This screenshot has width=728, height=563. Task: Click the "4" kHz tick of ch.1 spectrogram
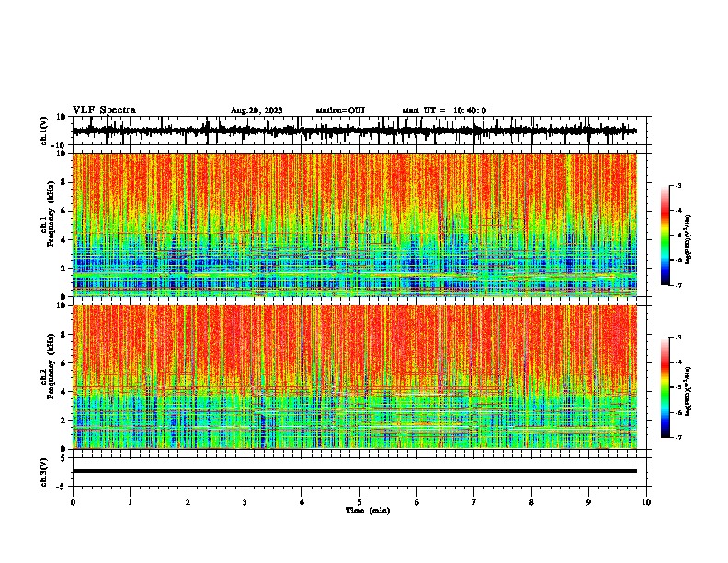(x=63, y=240)
